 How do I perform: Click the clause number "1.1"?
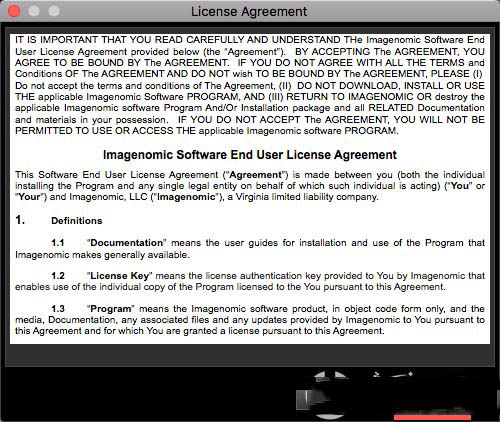58,243
